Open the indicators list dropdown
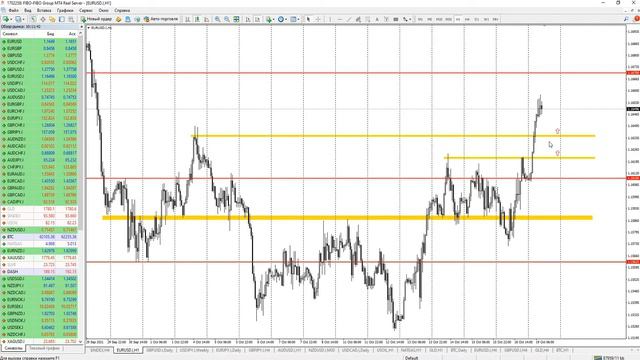Viewport: 640px width, 360px height. 270,19
